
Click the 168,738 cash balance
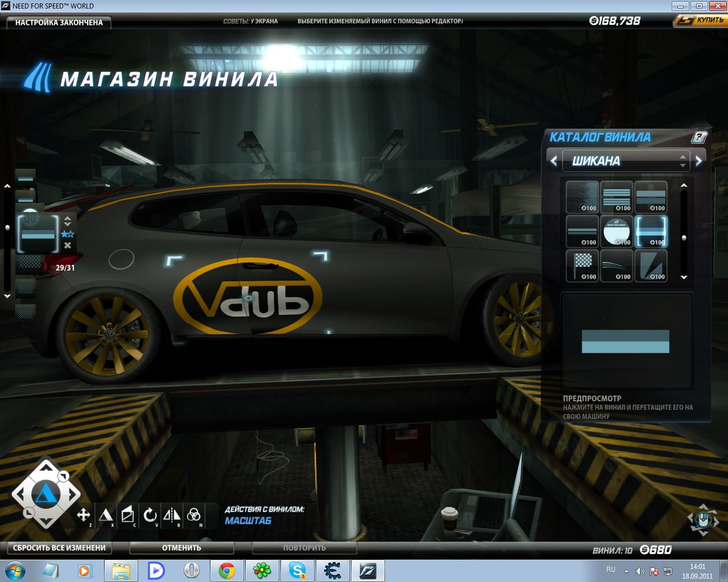pos(615,21)
